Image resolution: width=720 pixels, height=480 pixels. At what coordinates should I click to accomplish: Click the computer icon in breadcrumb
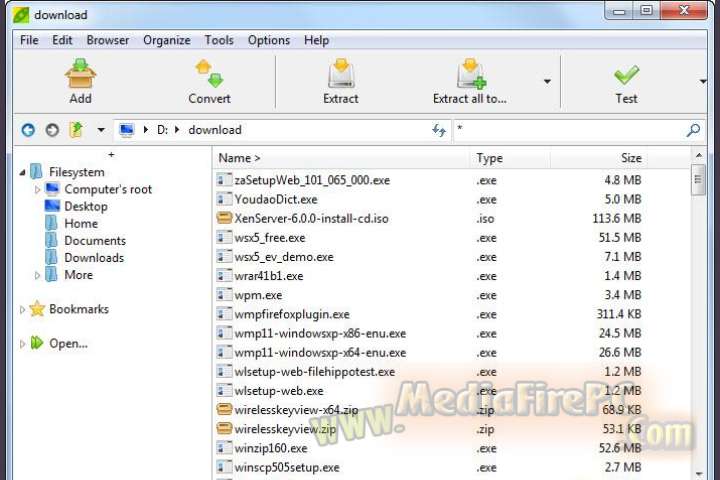tap(127, 130)
